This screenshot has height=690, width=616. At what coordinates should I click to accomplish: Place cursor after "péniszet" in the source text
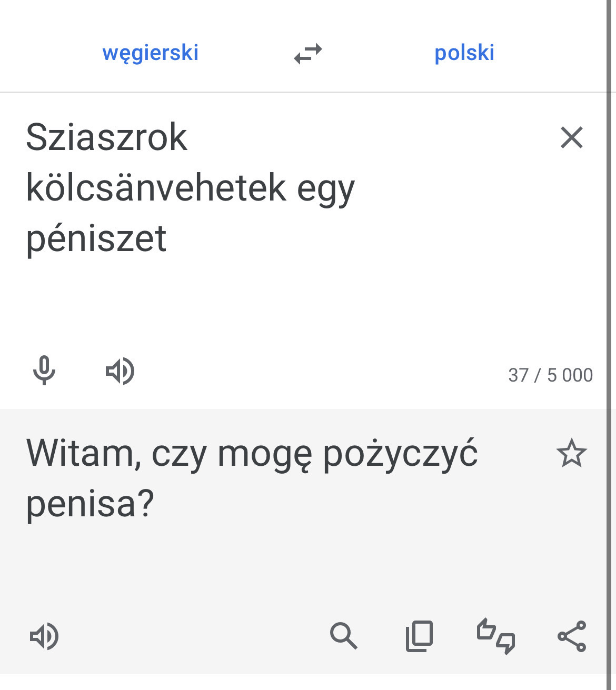[x=167, y=238]
